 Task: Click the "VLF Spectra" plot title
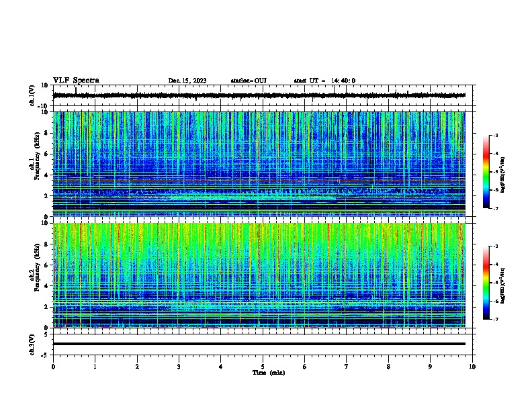pyautogui.click(x=76, y=81)
